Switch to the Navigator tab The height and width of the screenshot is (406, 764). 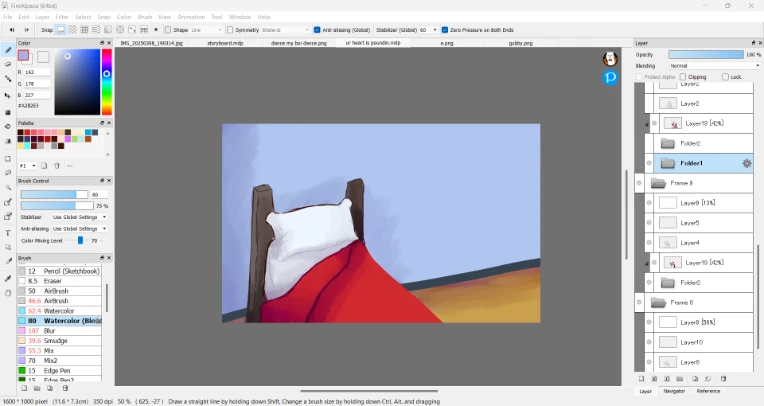[x=674, y=391]
